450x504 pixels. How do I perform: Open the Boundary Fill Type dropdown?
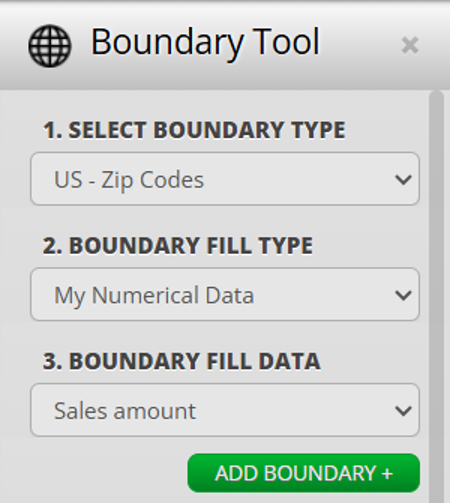coord(225,294)
